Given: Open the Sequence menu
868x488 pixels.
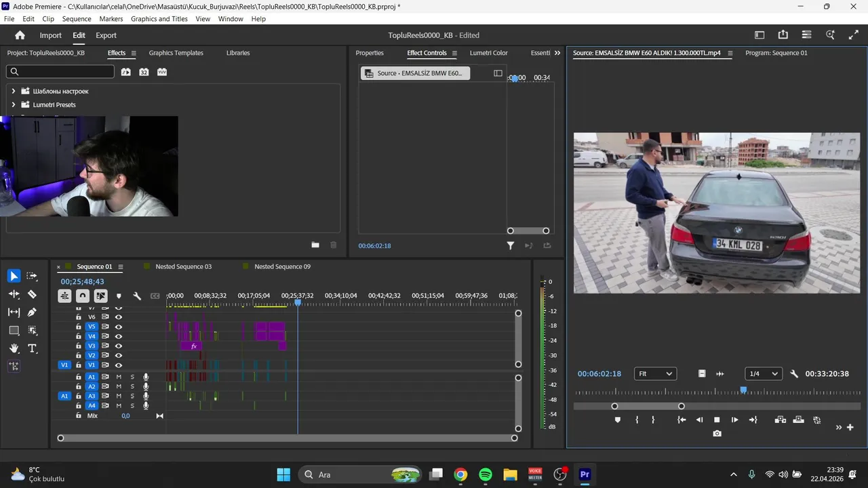Looking at the screenshot, I should pyautogui.click(x=76, y=19).
